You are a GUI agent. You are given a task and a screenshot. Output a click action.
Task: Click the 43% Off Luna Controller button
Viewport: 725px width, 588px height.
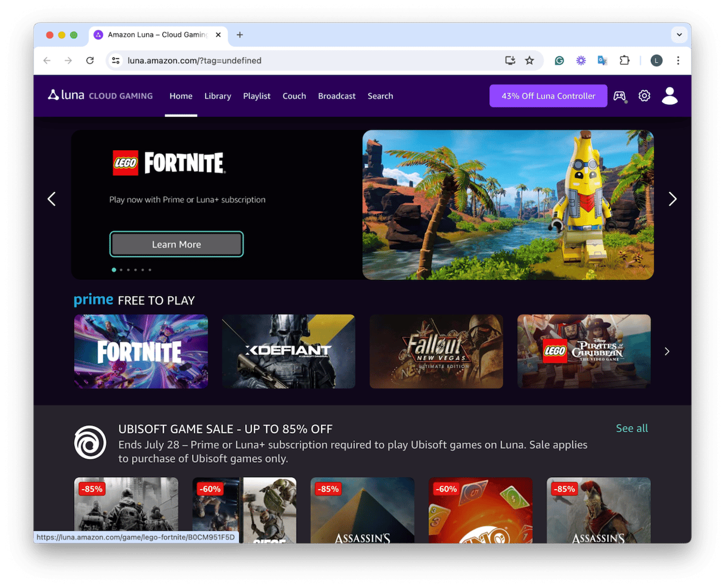click(548, 96)
